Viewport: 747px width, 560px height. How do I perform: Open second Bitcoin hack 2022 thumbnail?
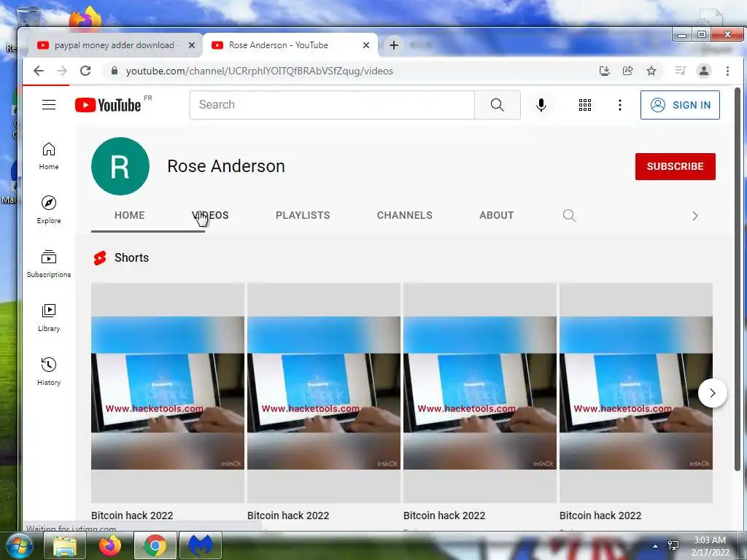click(324, 393)
